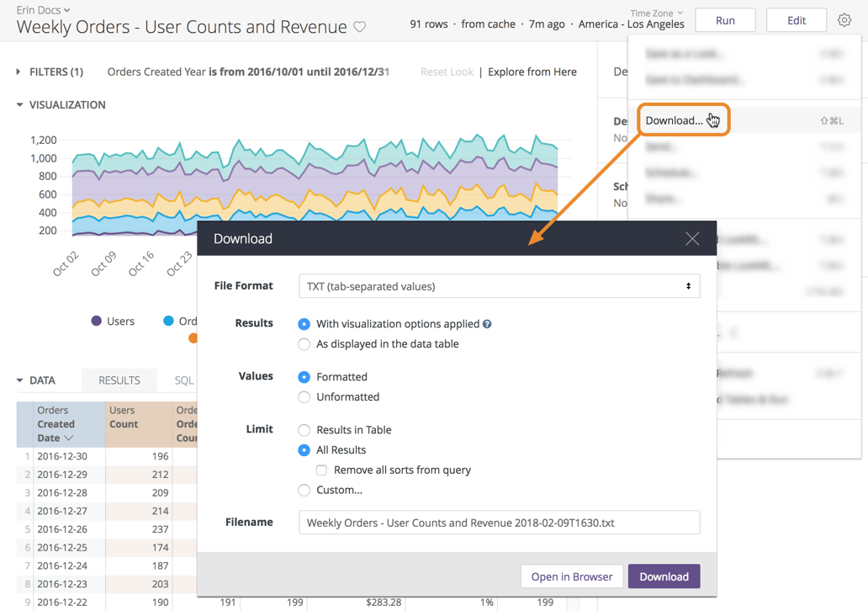Choose Download from the gear menu
The width and height of the screenshot is (868, 611).
tap(675, 120)
